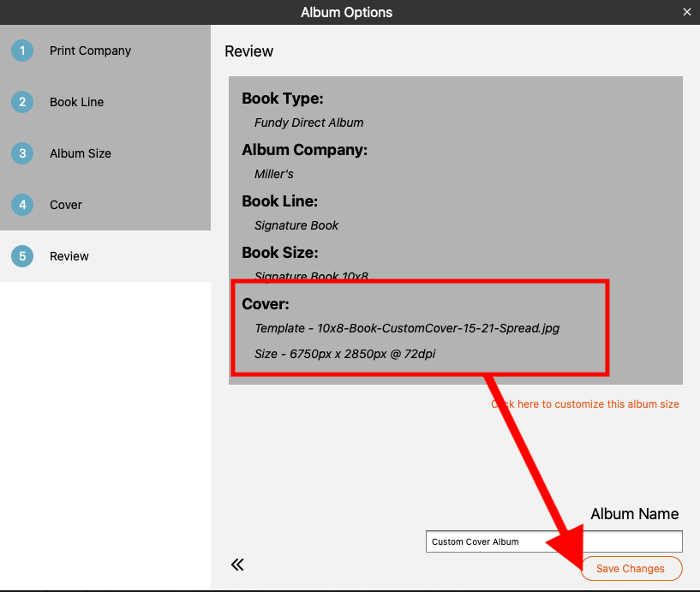The width and height of the screenshot is (700, 592).
Task: Click the Album Options title text
Action: tap(346, 13)
